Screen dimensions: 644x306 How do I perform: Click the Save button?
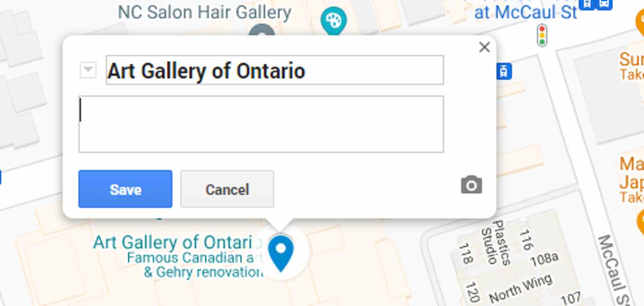click(125, 189)
